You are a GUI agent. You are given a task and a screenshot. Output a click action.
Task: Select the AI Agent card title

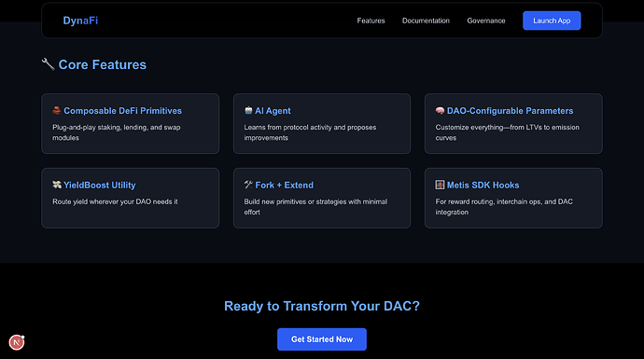[x=273, y=111]
